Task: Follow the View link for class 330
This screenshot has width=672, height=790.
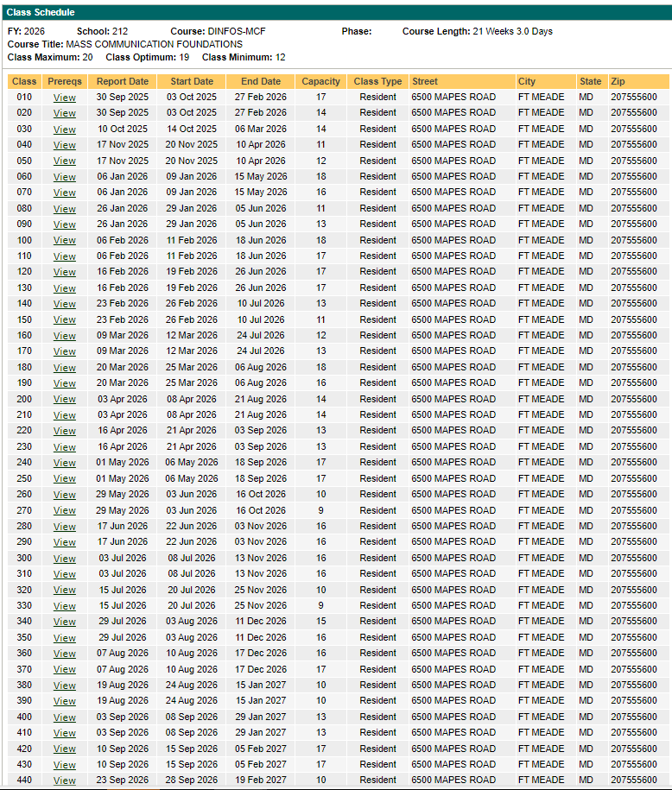Action: (65, 606)
